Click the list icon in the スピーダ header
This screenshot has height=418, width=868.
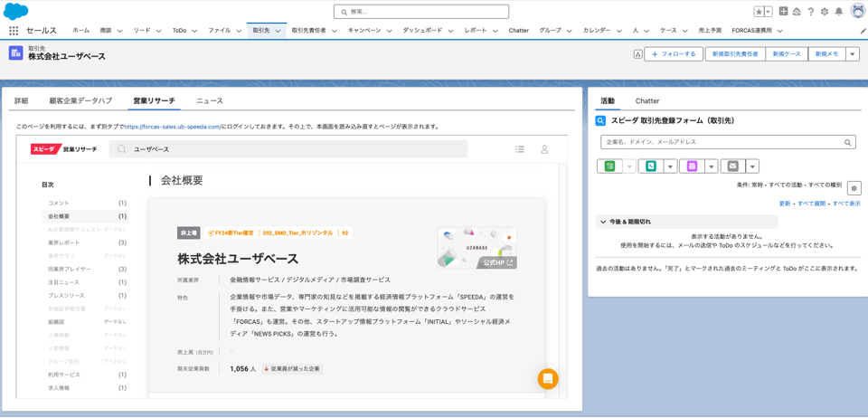519,149
